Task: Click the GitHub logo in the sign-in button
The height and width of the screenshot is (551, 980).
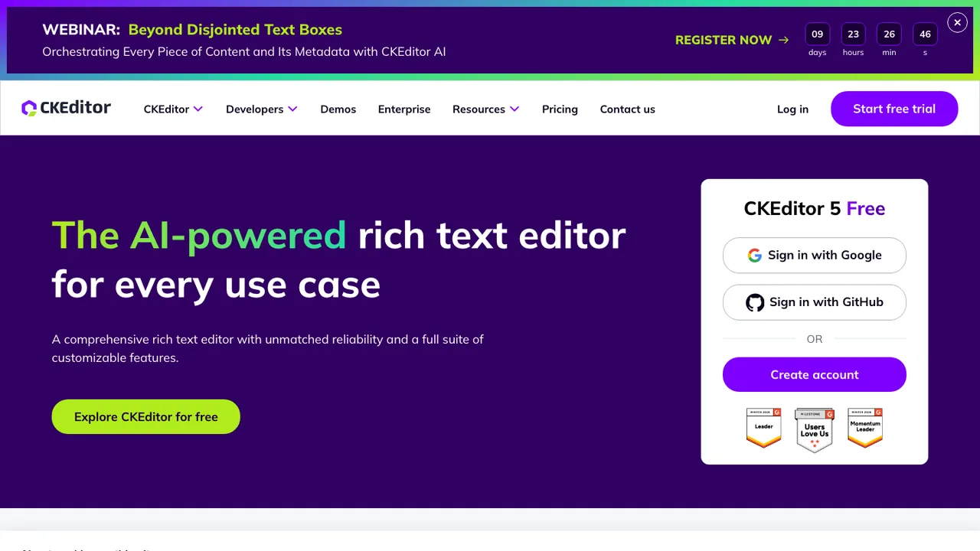Action: tap(755, 302)
